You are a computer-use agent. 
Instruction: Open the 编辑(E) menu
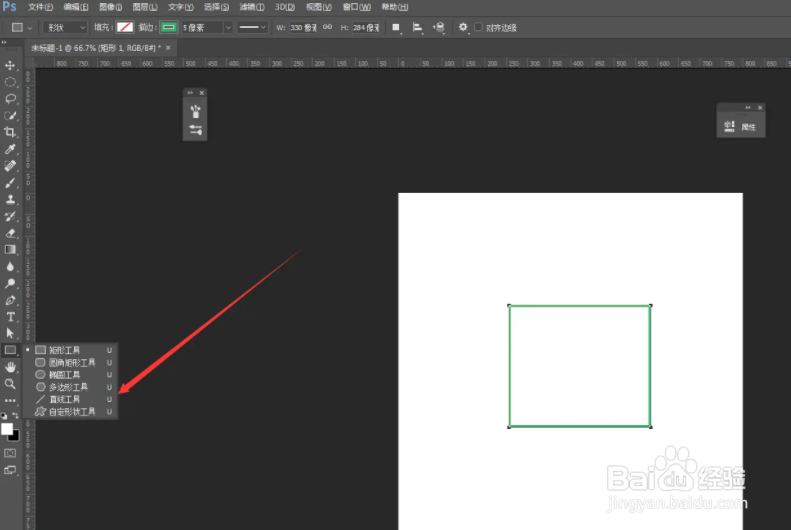click(x=76, y=7)
